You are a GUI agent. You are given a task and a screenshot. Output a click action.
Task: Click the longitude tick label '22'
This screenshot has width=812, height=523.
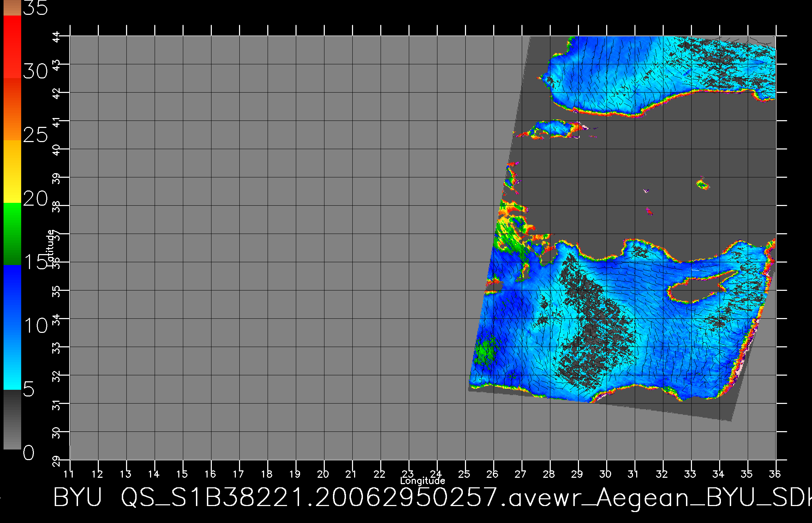click(380, 474)
